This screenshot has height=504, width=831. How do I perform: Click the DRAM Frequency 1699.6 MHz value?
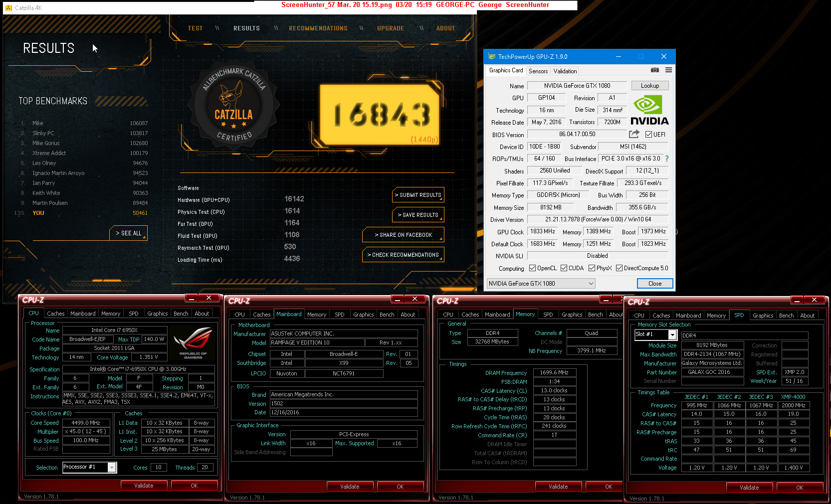pos(555,372)
